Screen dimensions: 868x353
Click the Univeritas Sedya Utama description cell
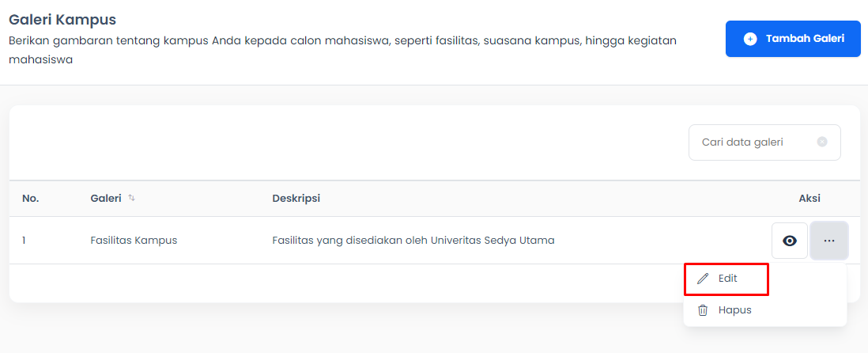413,241
